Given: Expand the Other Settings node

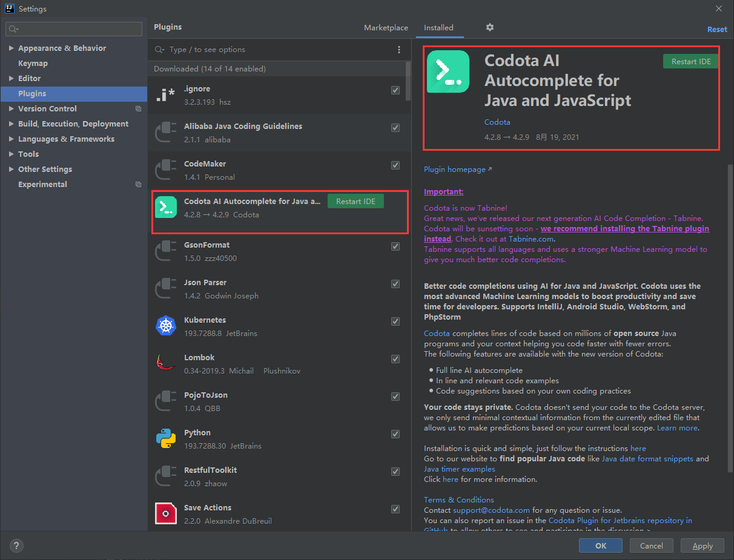Looking at the screenshot, I should coord(12,170).
